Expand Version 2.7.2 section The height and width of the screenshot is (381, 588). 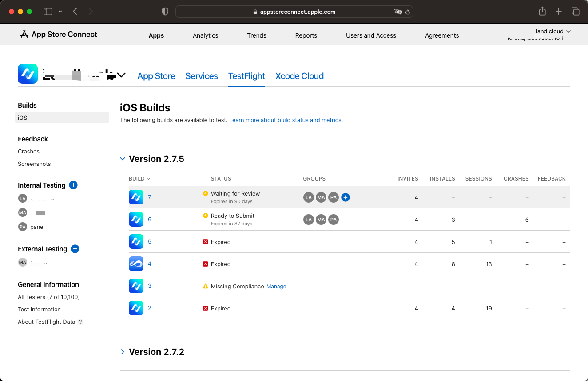click(x=123, y=352)
